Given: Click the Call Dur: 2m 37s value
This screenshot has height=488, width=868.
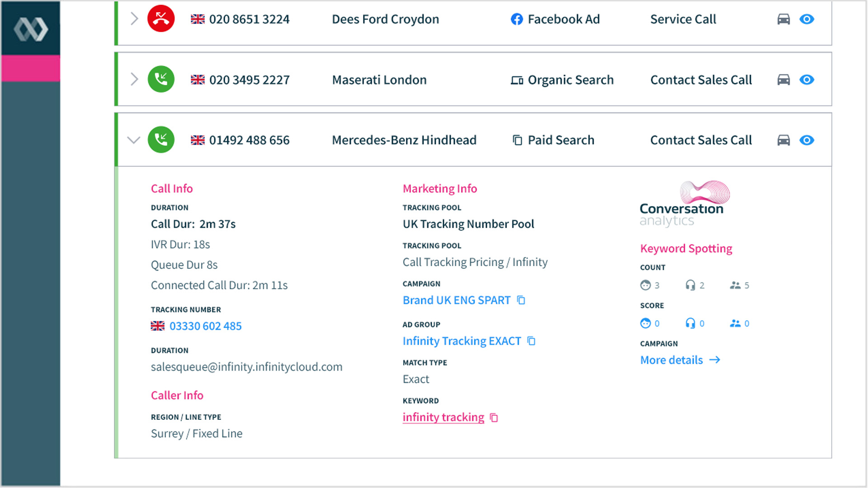Looking at the screenshot, I should (x=193, y=224).
